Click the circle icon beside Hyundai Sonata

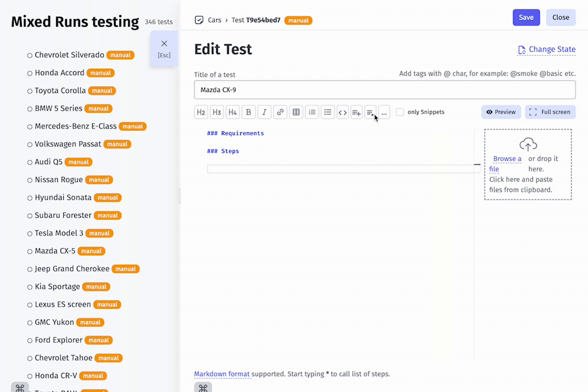29,198
